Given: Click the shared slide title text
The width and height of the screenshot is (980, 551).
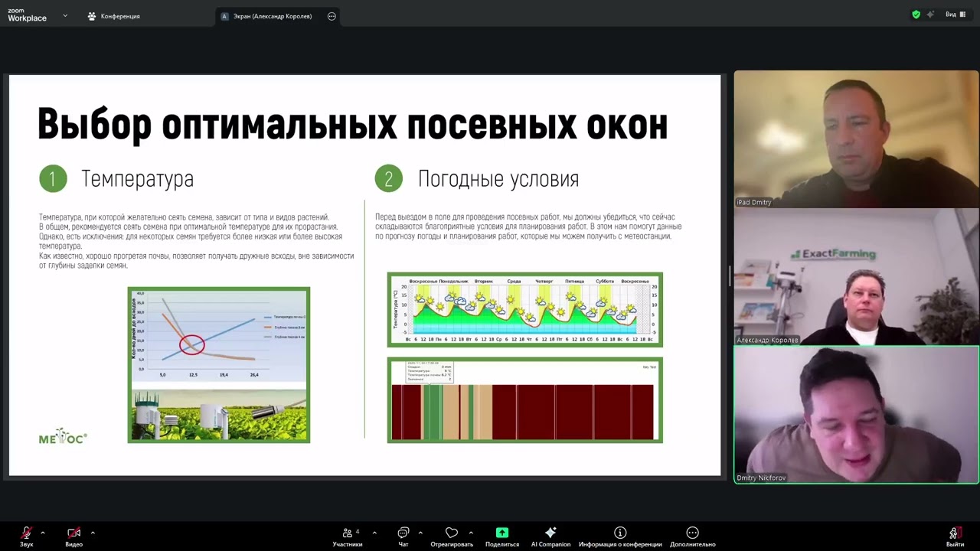Looking at the screenshot, I should click(x=352, y=125).
